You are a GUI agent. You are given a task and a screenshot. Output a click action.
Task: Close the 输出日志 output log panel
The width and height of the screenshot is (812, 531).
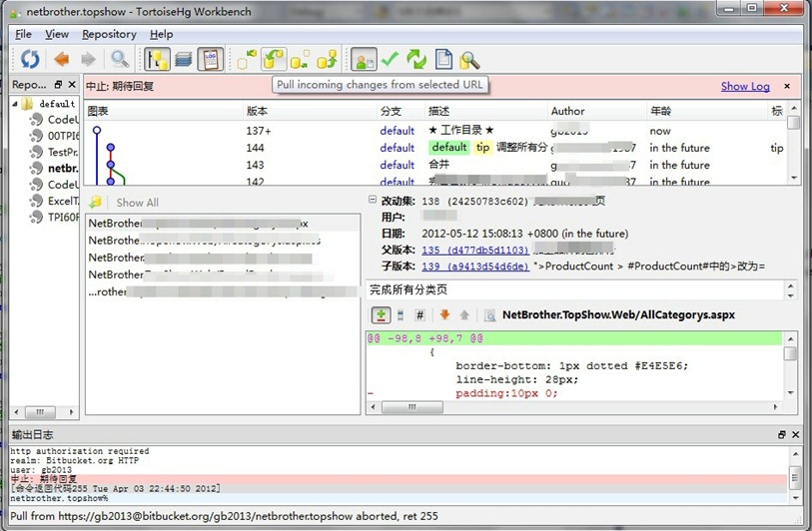(x=796, y=435)
